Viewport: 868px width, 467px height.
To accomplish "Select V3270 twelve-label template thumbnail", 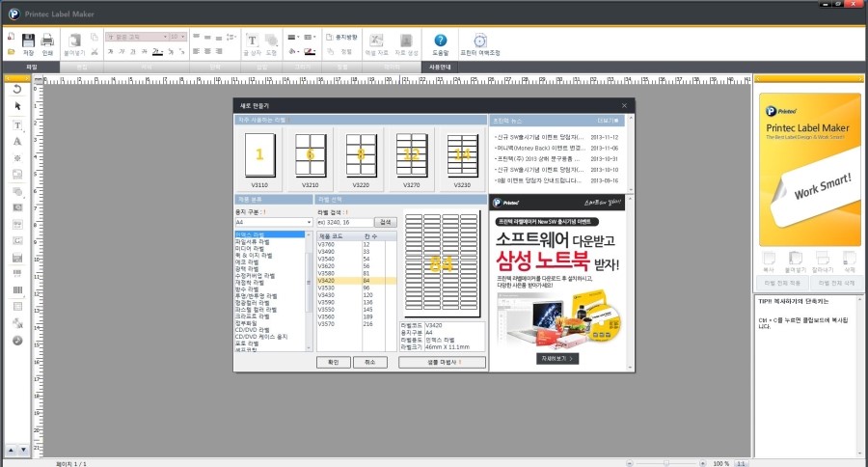I will tap(411, 159).
